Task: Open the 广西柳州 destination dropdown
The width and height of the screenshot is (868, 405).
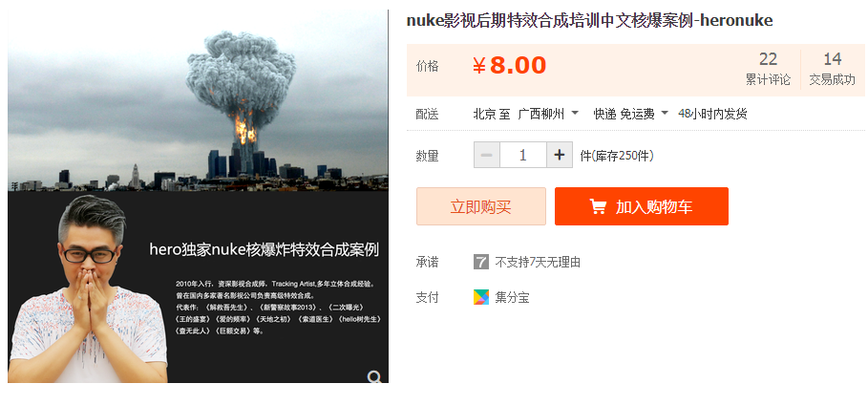Action: coord(548,114)
